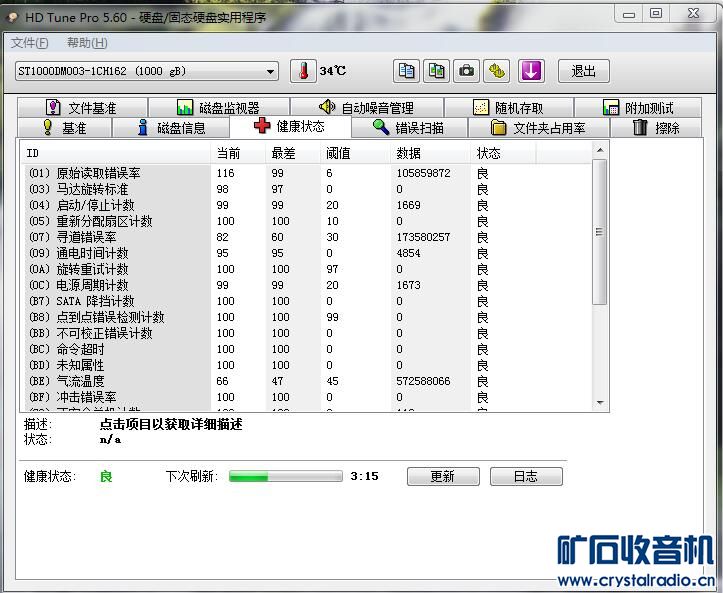Select row (05) 重新分配扇区计数
Viewport: 723px width, 593px height.
306,221
